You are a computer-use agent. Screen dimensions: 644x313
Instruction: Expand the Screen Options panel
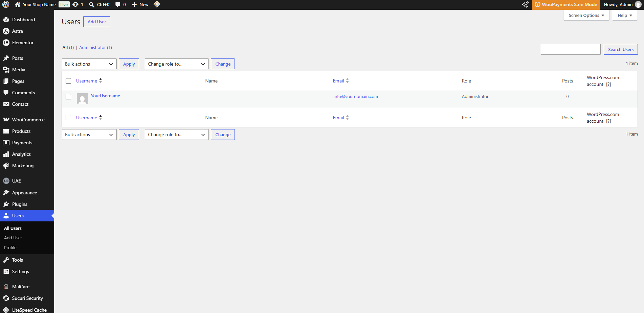pos(586,15)
